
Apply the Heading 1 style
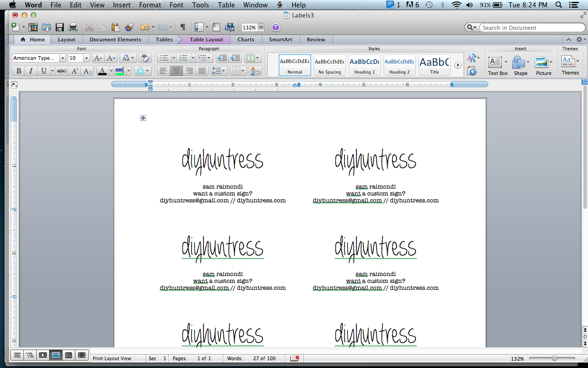pos(364,64)
